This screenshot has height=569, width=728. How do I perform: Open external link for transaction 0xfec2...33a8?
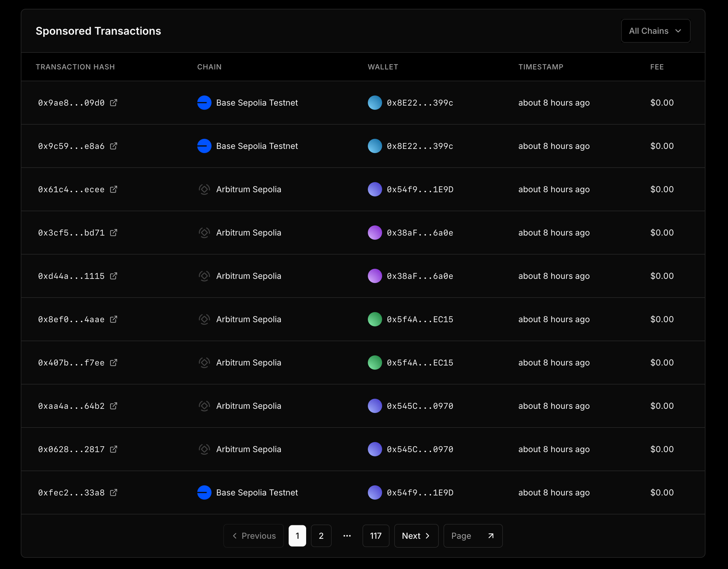114,493
